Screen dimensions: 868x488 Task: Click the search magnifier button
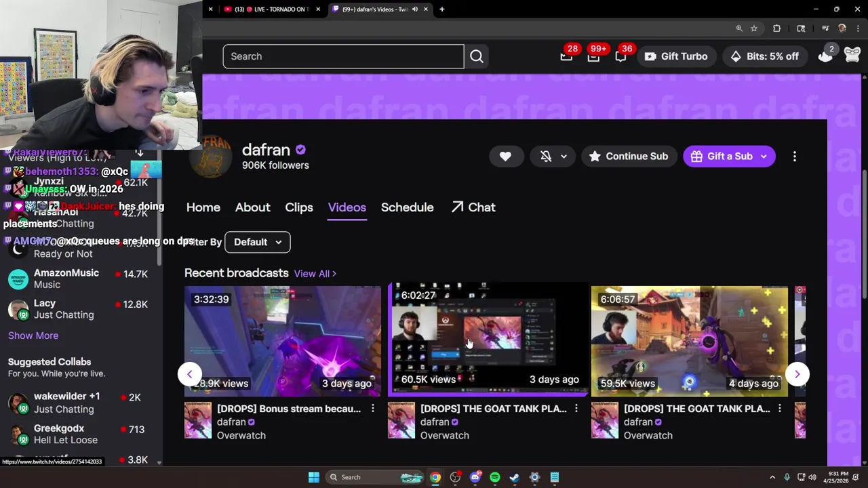point(477,56)
